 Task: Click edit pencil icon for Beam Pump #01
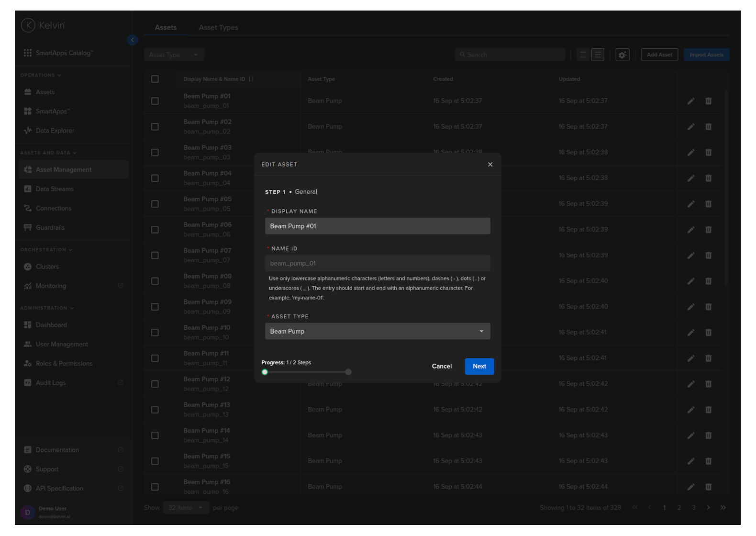point(690,101)
